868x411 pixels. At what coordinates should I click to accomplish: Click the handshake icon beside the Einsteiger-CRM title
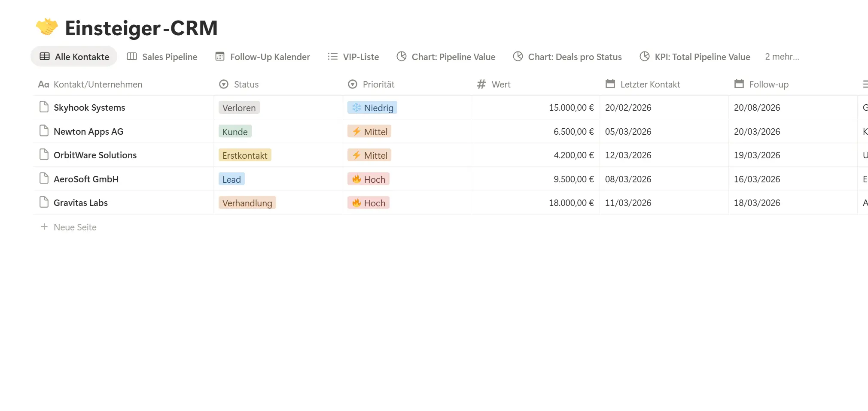46,27
